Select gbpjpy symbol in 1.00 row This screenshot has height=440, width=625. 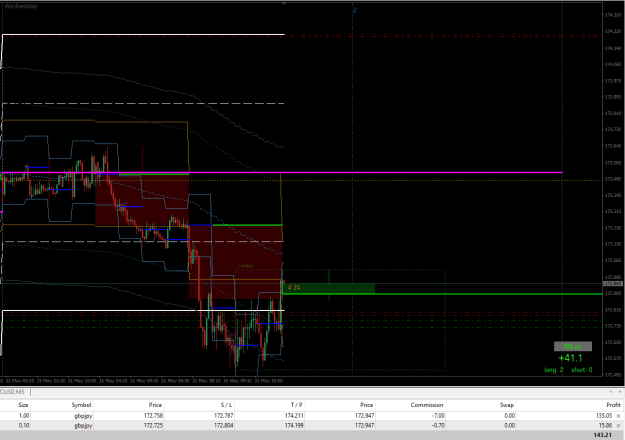coord(83,416)
